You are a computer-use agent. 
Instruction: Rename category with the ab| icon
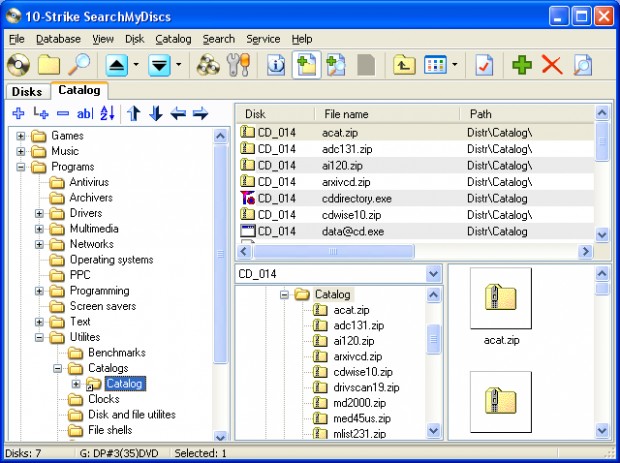(x=85, y=113)
